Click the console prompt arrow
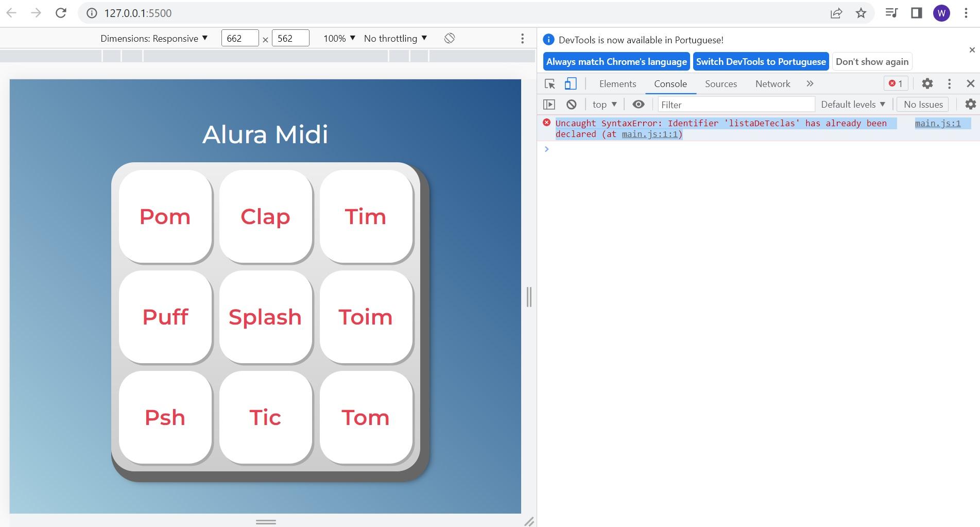The height and width of the screenshot is (527, 980). 546,149
